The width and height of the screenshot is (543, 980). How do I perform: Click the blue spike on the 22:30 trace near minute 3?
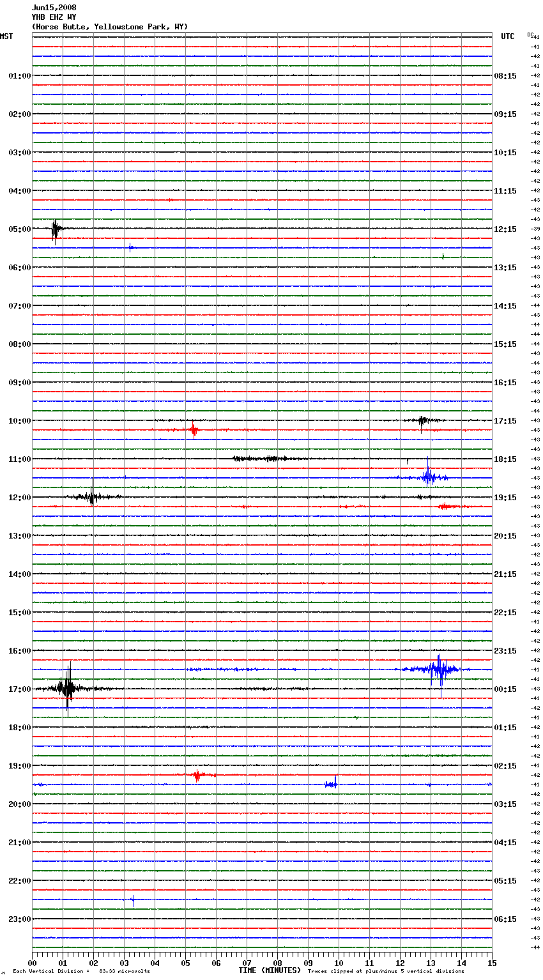coord(133,900)
